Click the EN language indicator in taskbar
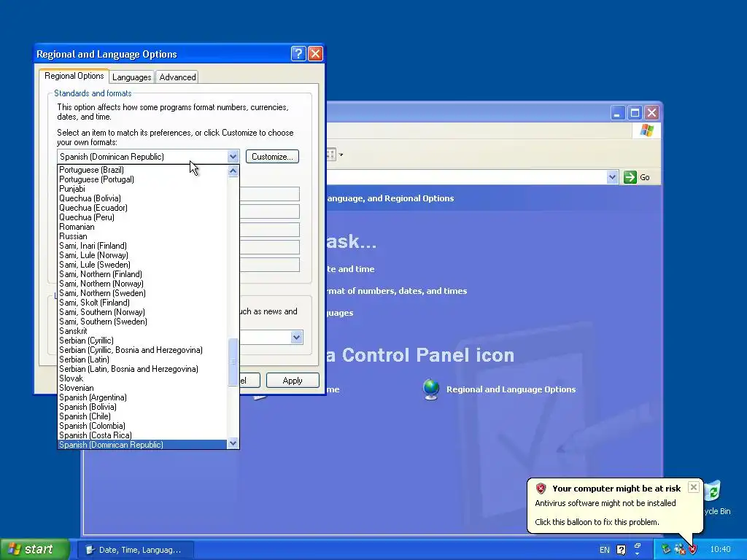Screen dimensions: 747x560 (x=605, y=550)
